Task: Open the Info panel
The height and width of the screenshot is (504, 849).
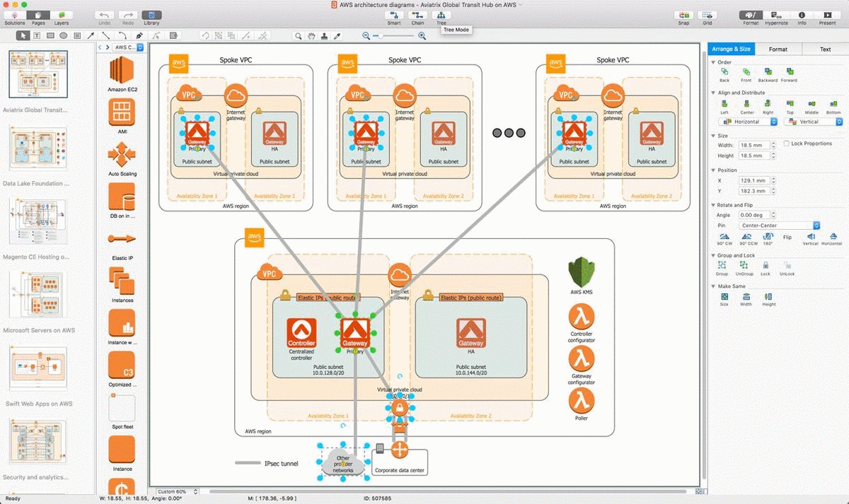Action: pos(802,15)
